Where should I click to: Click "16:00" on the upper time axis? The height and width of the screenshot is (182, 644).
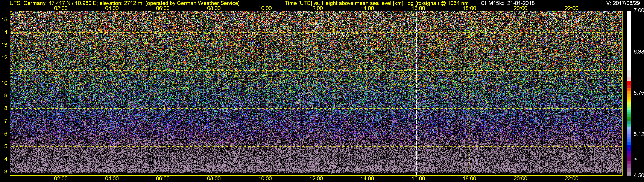[418, 8]
